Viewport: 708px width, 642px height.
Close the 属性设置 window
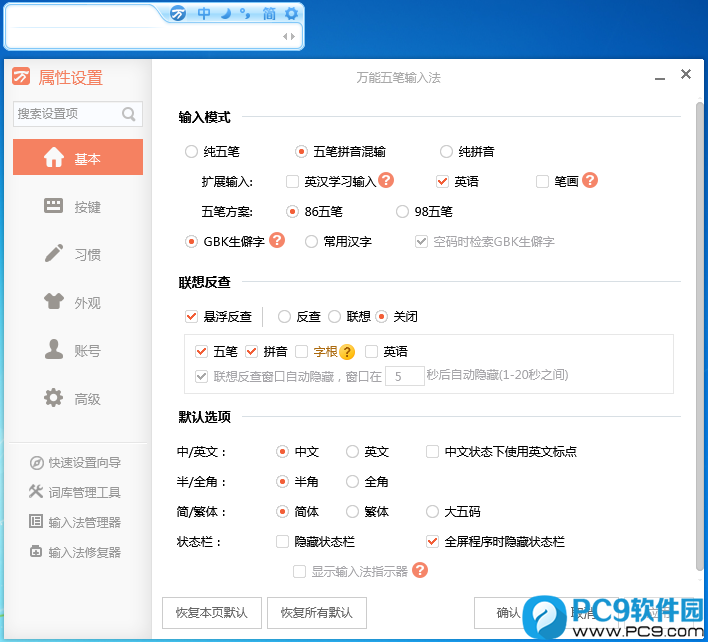tap(686, 74)
